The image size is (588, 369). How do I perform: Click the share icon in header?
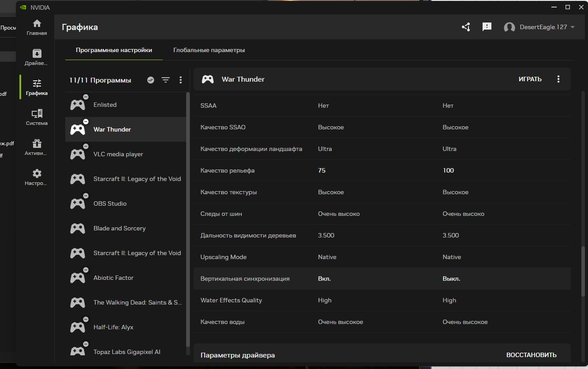[466, 27]
